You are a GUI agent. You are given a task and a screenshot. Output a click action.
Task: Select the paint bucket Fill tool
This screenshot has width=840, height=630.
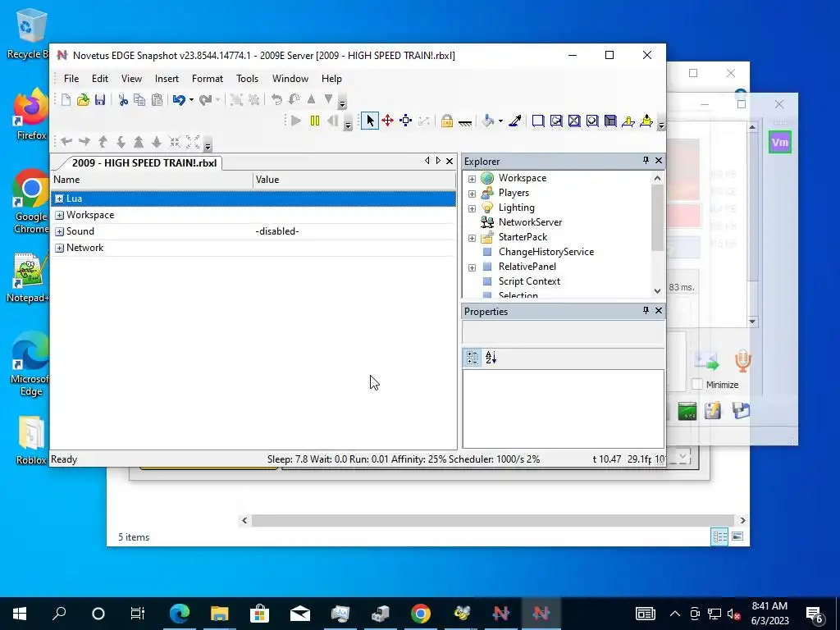click(488, 121)
